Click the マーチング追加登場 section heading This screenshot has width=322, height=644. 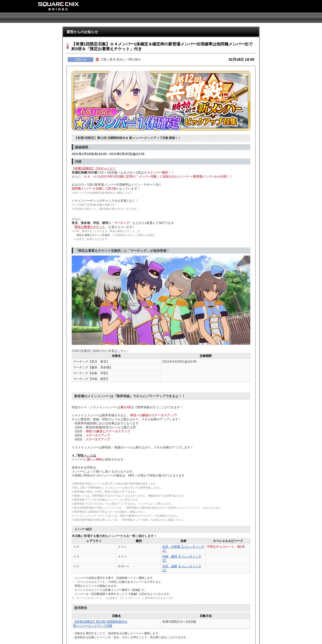coord(161,251)
